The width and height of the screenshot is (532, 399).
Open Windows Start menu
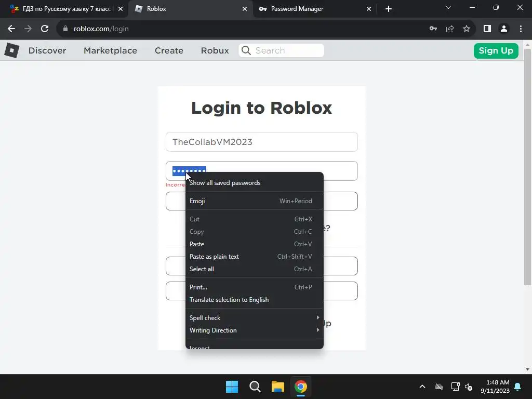pos(232,387)
